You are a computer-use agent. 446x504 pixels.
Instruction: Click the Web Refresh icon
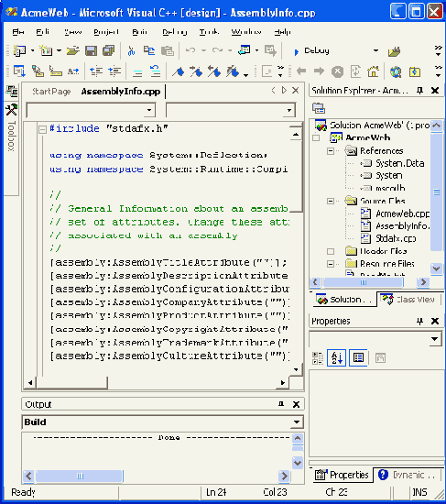click(x=355, y=71)
